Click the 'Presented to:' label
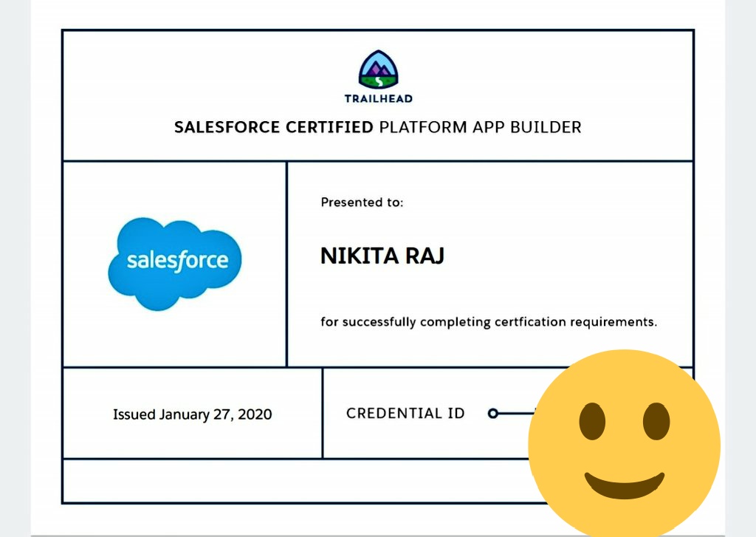This screenshot has height=537, width=756. point(362,202)
